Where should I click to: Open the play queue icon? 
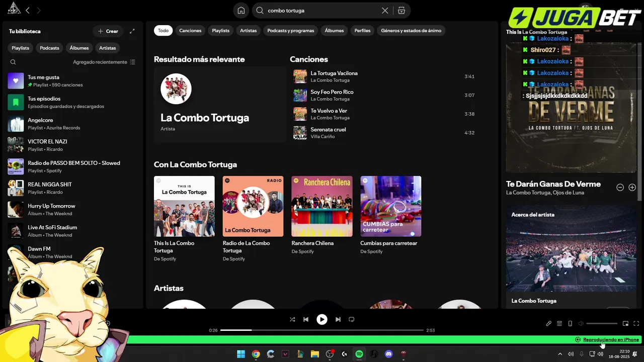click(559, 324)
